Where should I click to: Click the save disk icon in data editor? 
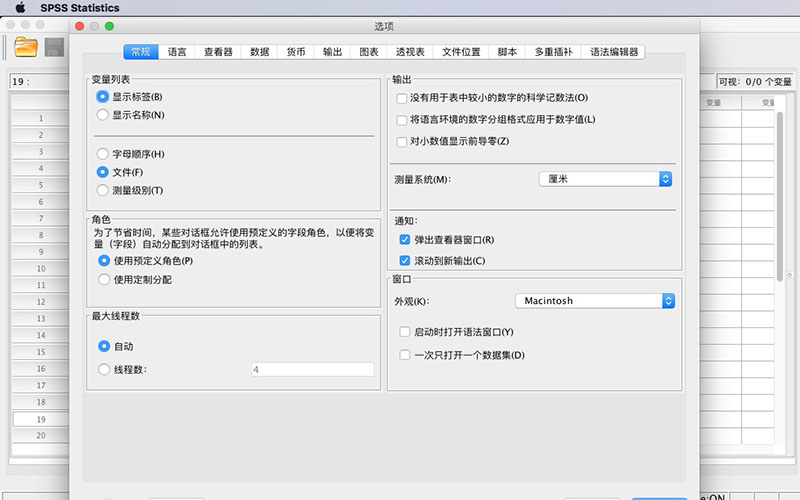(x=55, y=47)
